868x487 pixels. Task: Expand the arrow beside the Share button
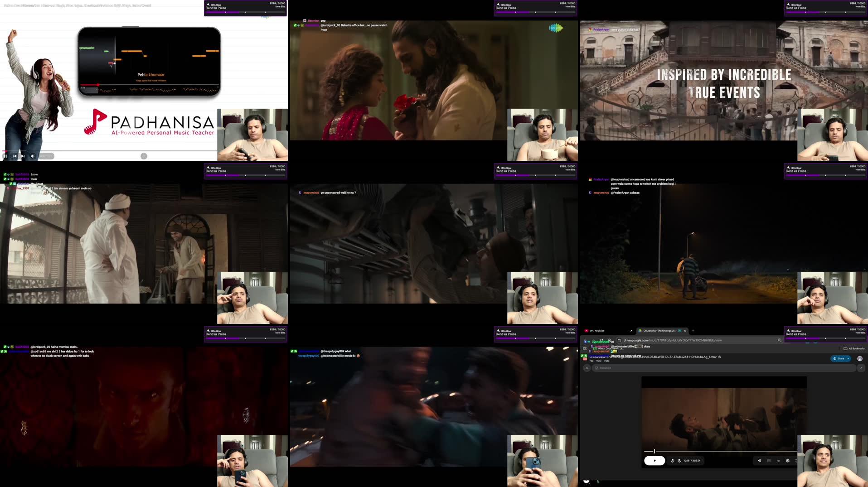click(849, 358)
